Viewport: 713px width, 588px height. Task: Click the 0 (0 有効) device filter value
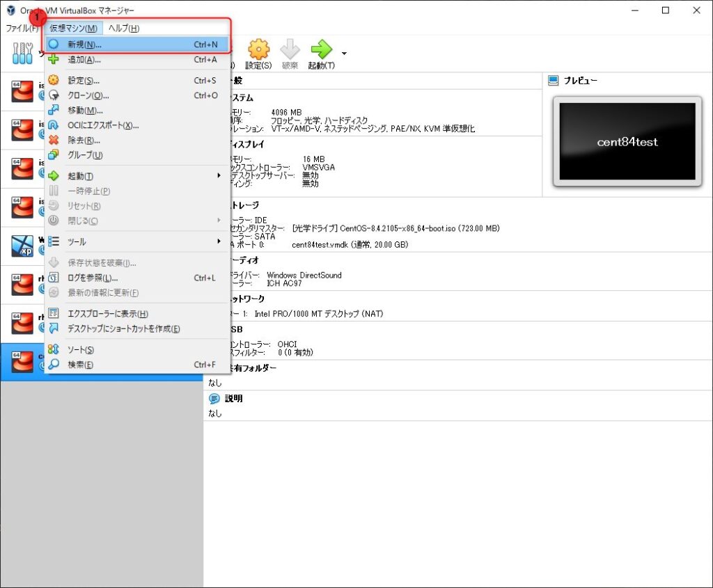click(295, 352)
